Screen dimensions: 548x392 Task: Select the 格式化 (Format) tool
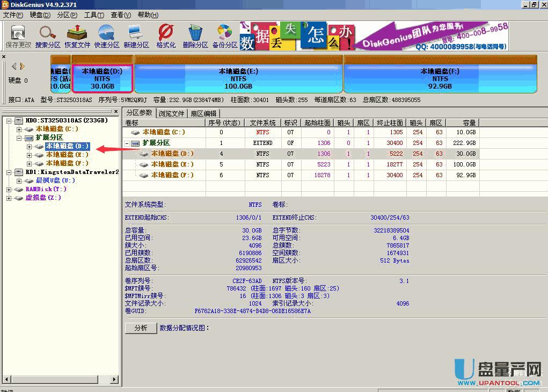pyautogui.click(x=165, y=36)
